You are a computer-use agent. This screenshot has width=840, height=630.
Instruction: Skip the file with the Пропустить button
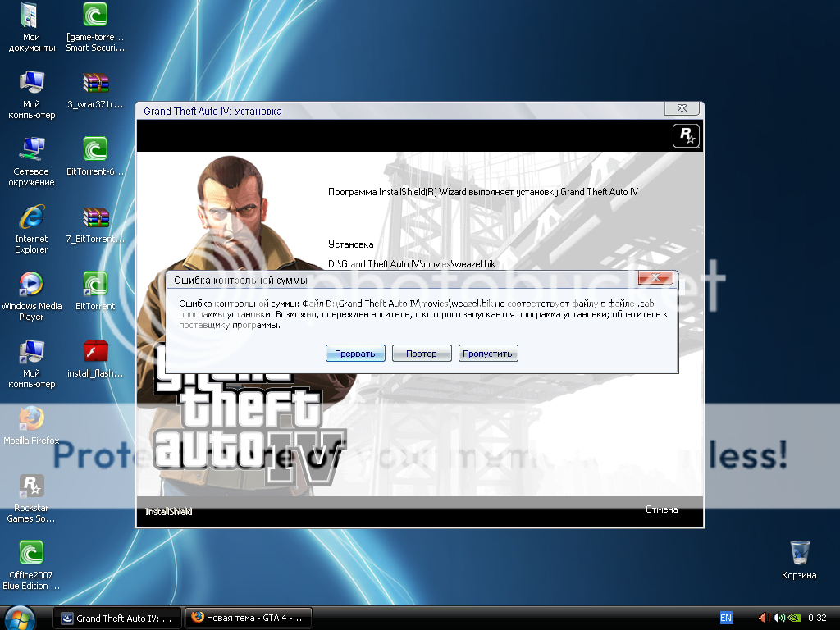pos(488,354)
